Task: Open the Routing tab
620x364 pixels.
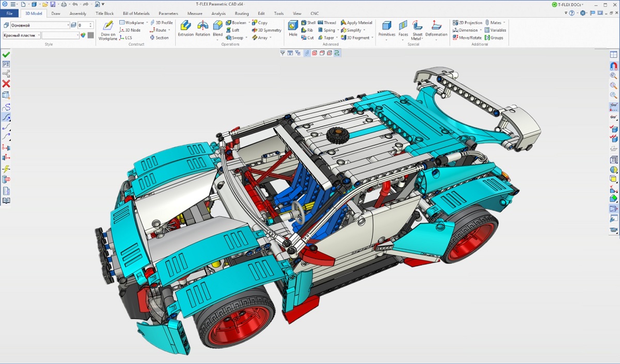Action: [242, 13]
